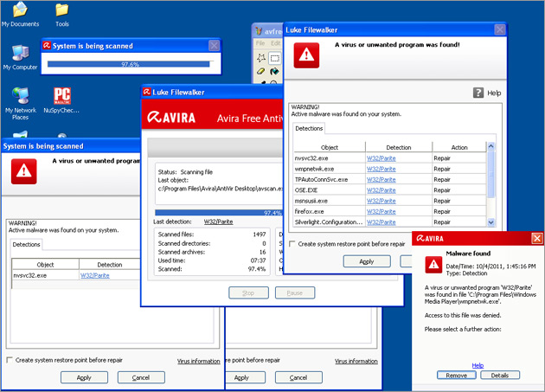545x392 pixels.
Task: Select the rectangular Select tool in Paint
Action: (x=274, y=58)
